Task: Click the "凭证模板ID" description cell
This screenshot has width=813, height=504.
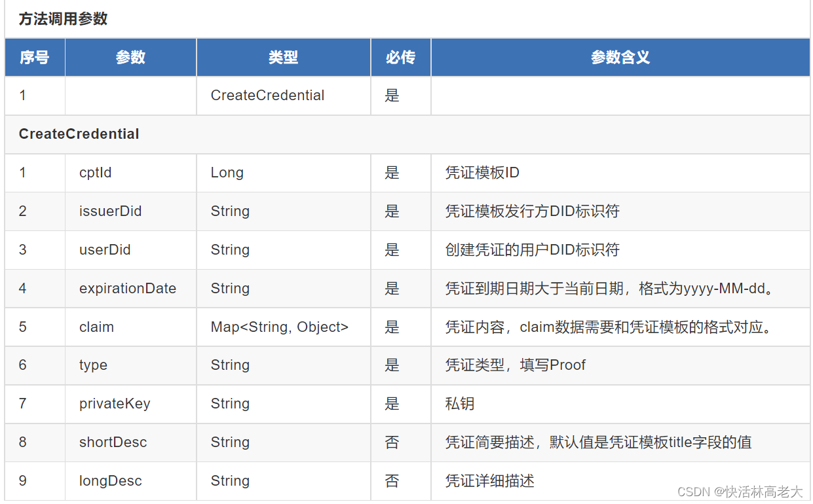Action: pyautogui.click(x=480, y=173)
